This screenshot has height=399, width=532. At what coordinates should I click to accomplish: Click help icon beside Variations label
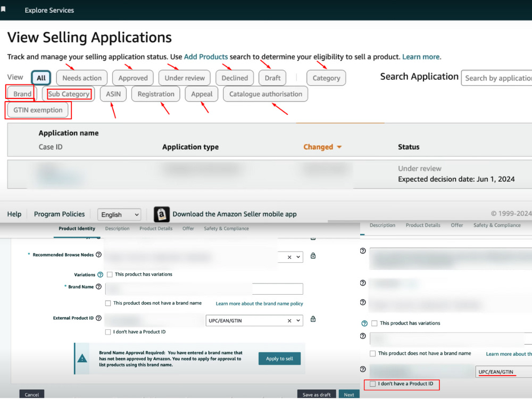pos(100,275)
